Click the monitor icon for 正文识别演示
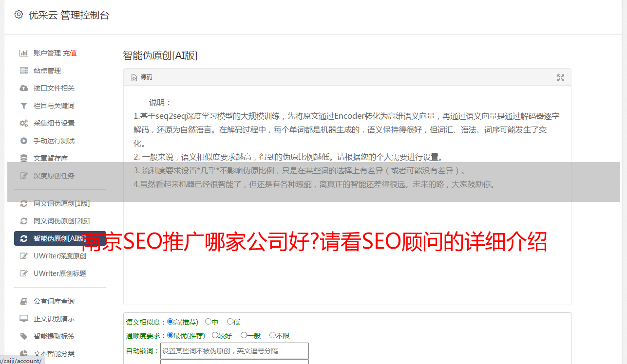Image resolution: width=627 pixels, height=364 pixels. [x=23, y=319]
